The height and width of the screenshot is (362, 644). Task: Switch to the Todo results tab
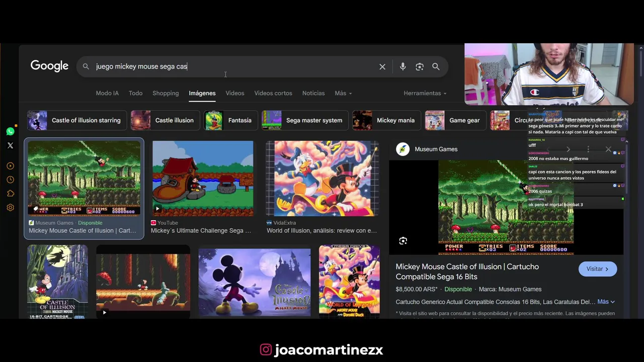tap(135, 93)
